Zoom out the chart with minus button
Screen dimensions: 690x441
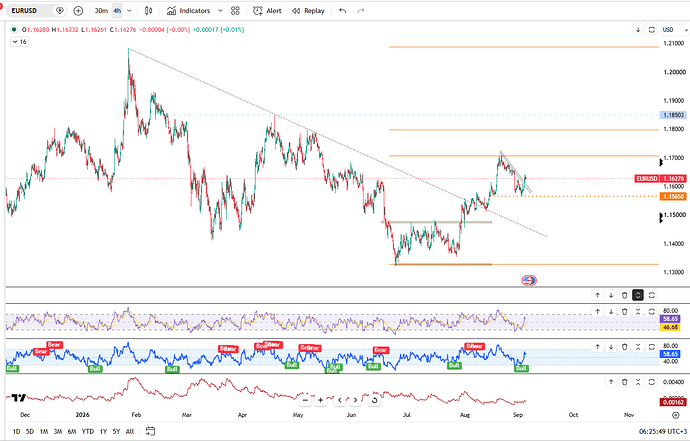(305, 400)
